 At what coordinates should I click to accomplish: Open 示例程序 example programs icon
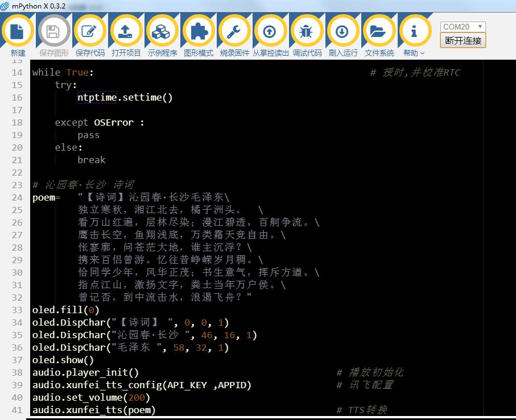162,31
